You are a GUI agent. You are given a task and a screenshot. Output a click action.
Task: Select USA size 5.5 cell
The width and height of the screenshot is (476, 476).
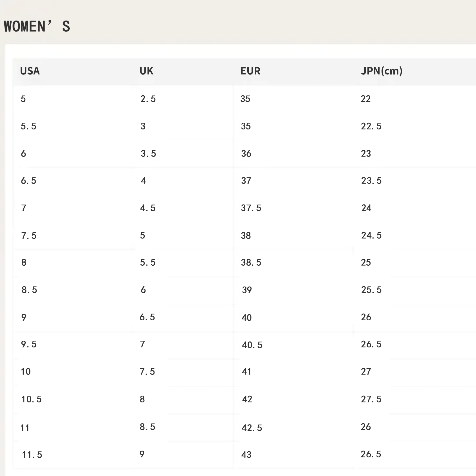pyautogui.click(x=28, y=126)
